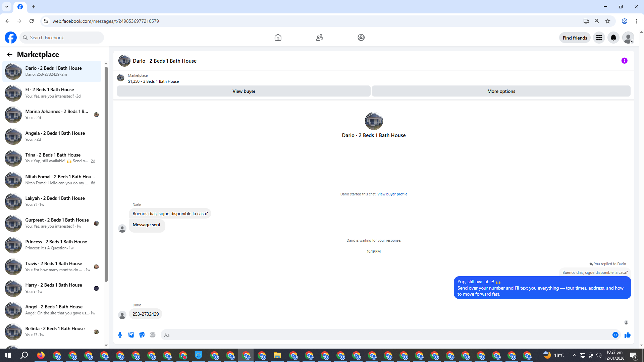
Task: Switch to the Friends tab
Action: pyautogui.click(x=319, y=38)
